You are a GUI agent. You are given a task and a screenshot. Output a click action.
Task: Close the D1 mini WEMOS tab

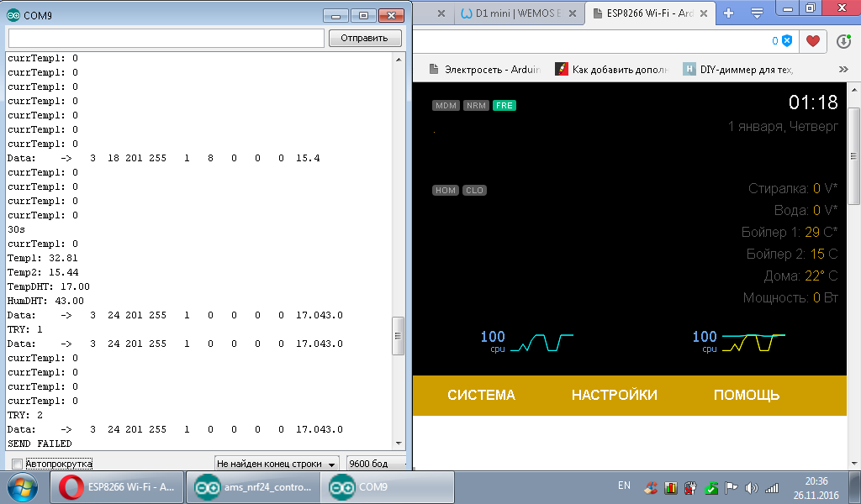point(572,13)
